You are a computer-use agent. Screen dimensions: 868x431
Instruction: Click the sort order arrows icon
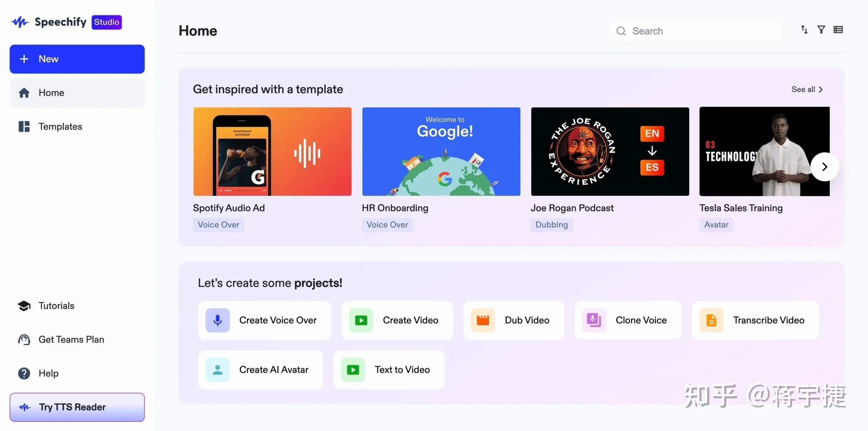[x=804, y=30]
